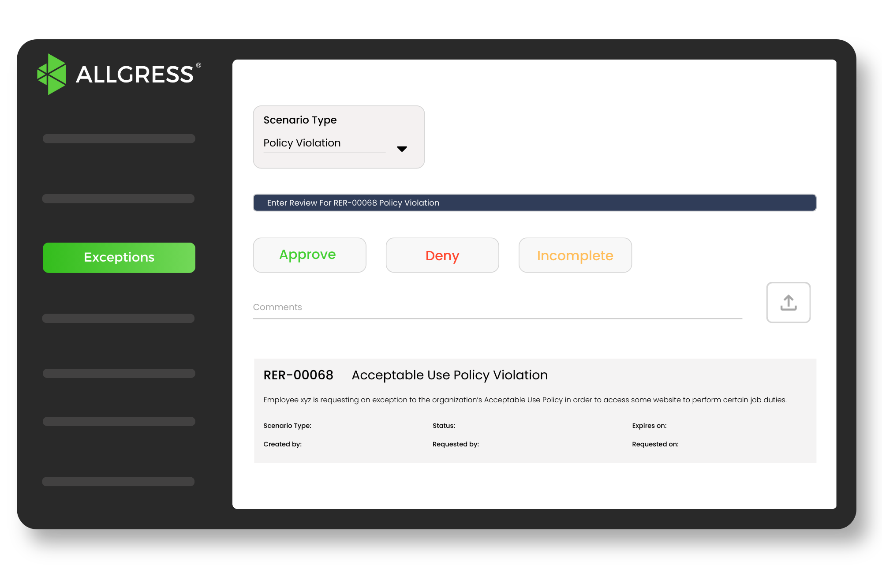Image resolution: width=882 pixels, height=588 pixels.
Task: Deny the exception request
Action: tap(442, 255)
